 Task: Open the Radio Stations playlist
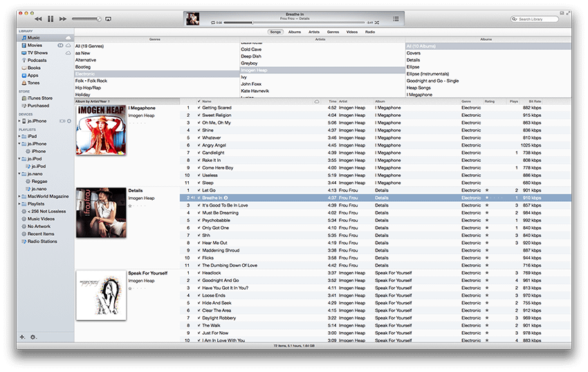tap(42, 241)
